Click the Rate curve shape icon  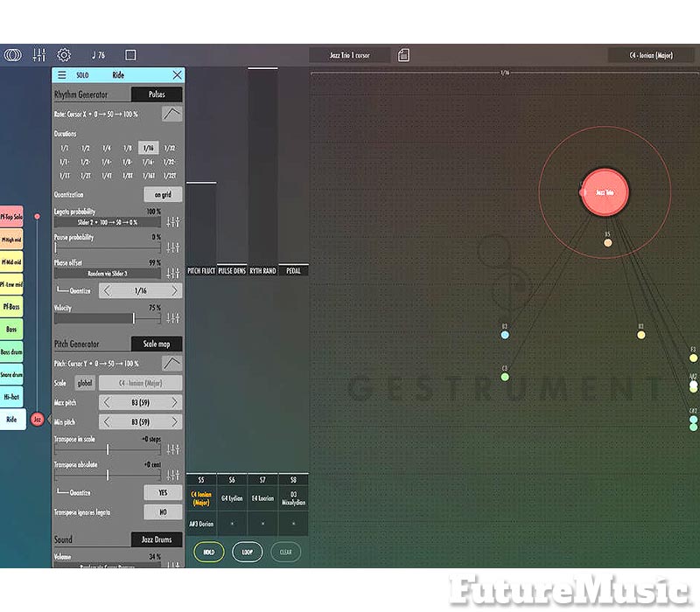click(x=171, y=115)
